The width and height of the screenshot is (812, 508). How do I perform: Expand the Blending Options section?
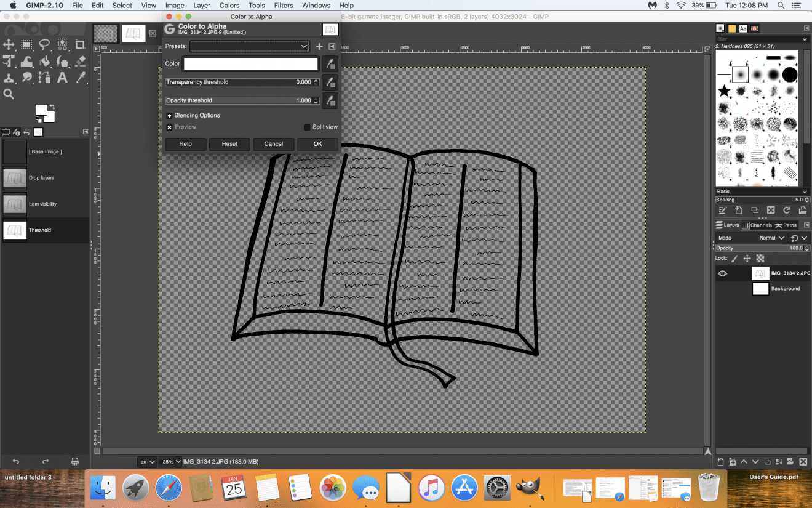pos(169,115)
